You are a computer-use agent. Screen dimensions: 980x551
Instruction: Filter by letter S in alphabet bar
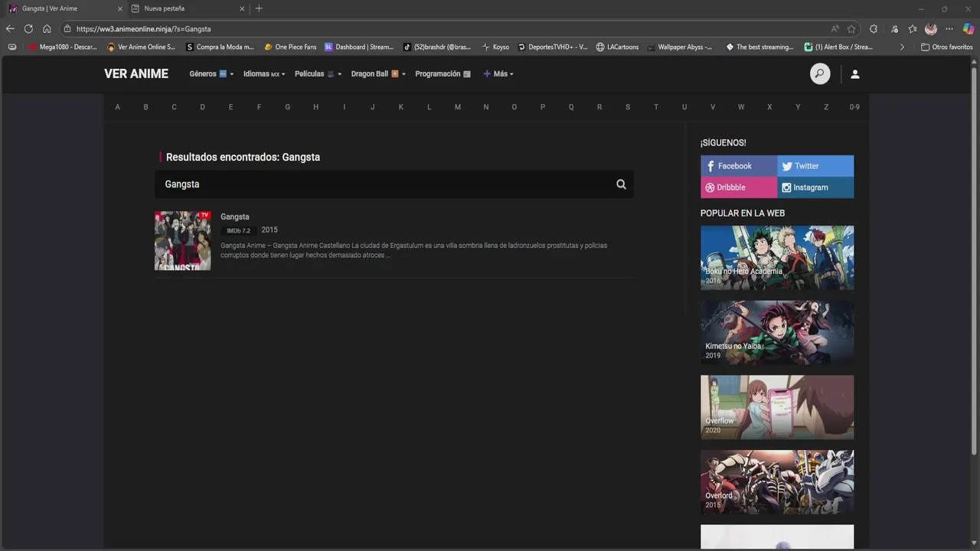pos(628,107)
